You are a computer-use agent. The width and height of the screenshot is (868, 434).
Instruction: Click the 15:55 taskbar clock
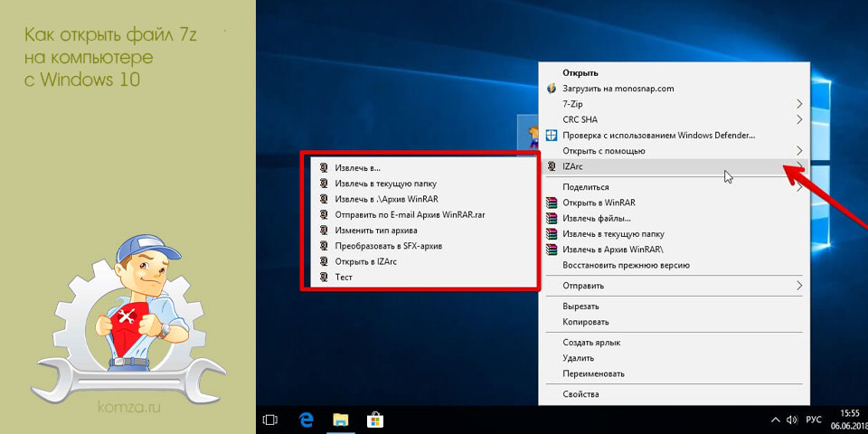(x=849, y=413)
